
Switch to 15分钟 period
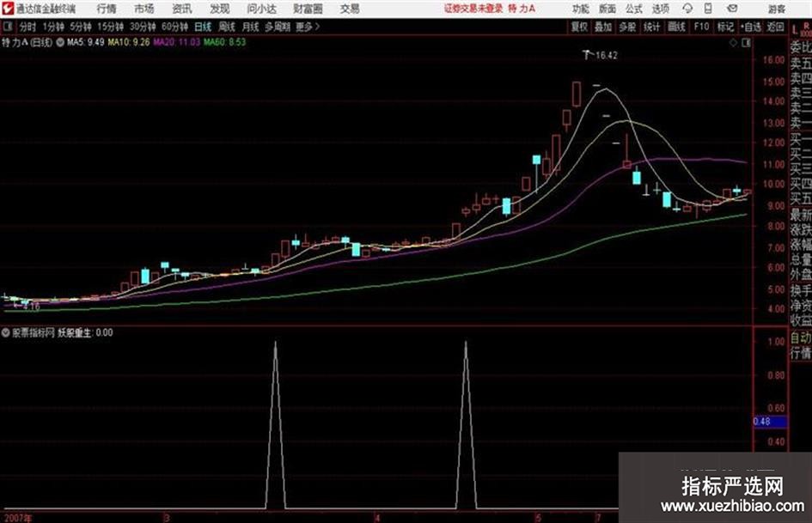click(111, 27)
